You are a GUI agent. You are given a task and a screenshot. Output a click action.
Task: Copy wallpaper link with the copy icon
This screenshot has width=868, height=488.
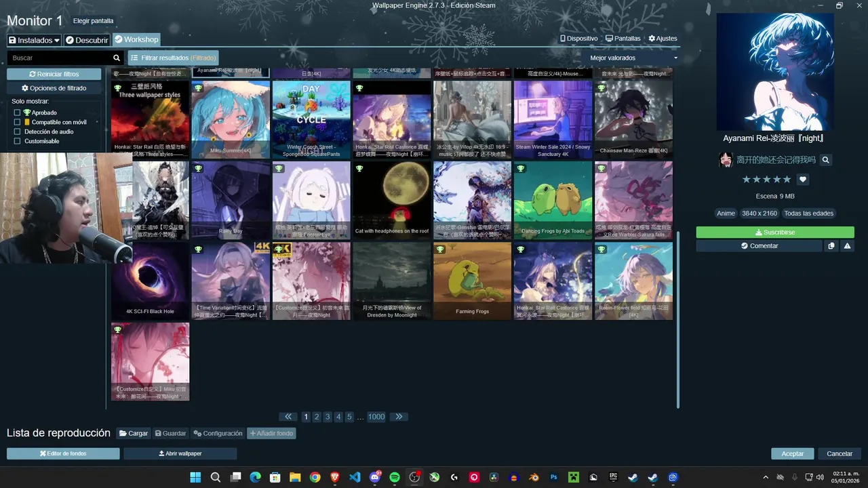pos(831,246)
